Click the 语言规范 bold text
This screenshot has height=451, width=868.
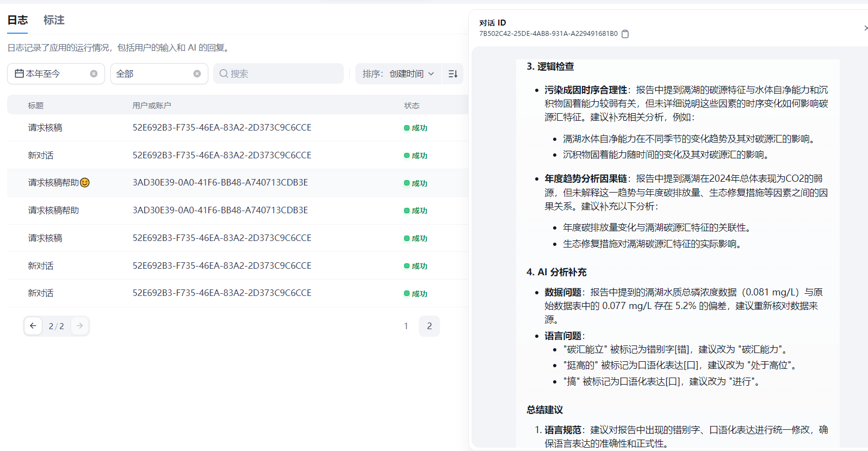click(x=563, y=430)
